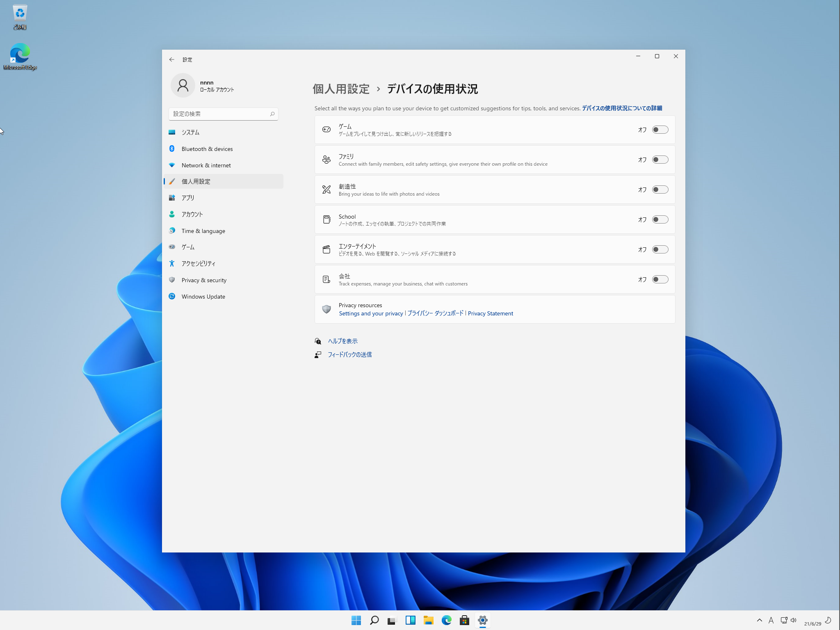Click the user avatar icon
Screen dimensions: 840x630
183,85
